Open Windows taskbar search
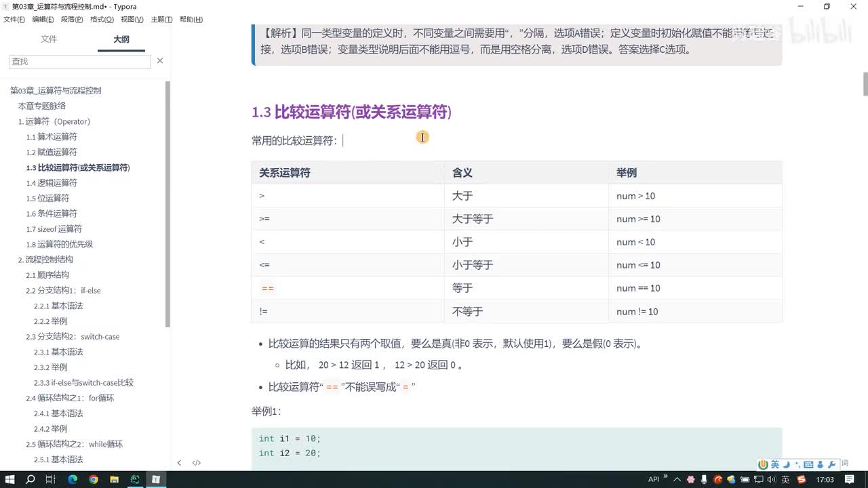This screenshot has height=488, width=868. tap(31, 479)
